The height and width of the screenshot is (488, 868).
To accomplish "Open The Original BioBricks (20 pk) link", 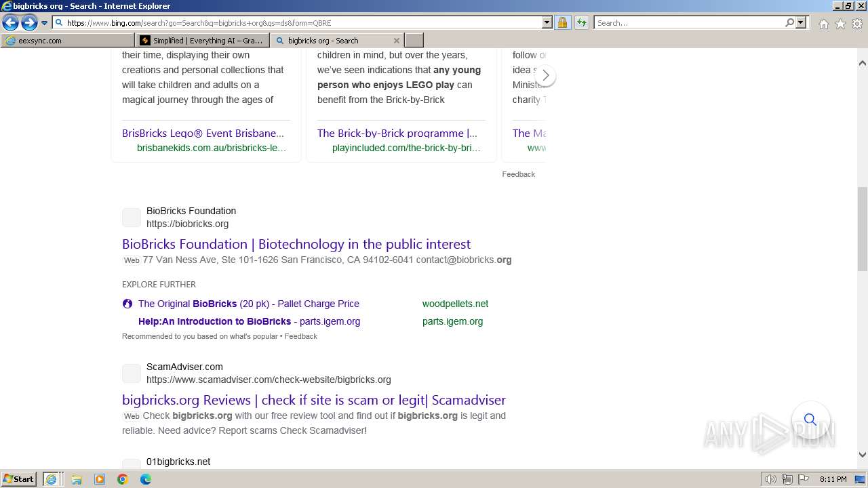I will pos(249,304).
